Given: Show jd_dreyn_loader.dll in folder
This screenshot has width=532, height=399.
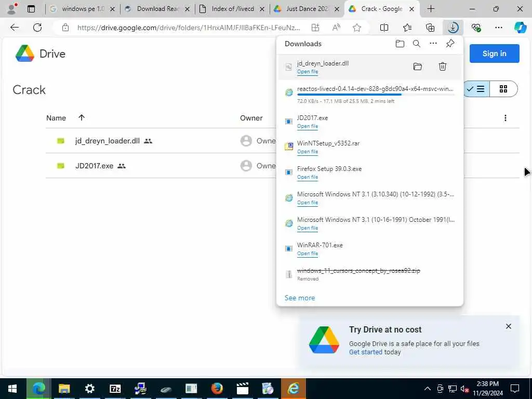Looking at the screenshot, I should coord(418,66).
